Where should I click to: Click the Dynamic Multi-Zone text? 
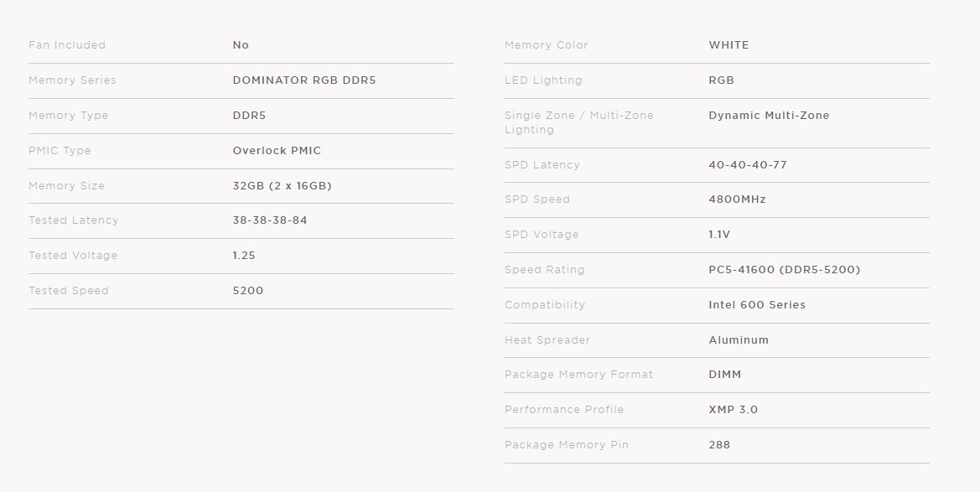click(x=769, y=116)
